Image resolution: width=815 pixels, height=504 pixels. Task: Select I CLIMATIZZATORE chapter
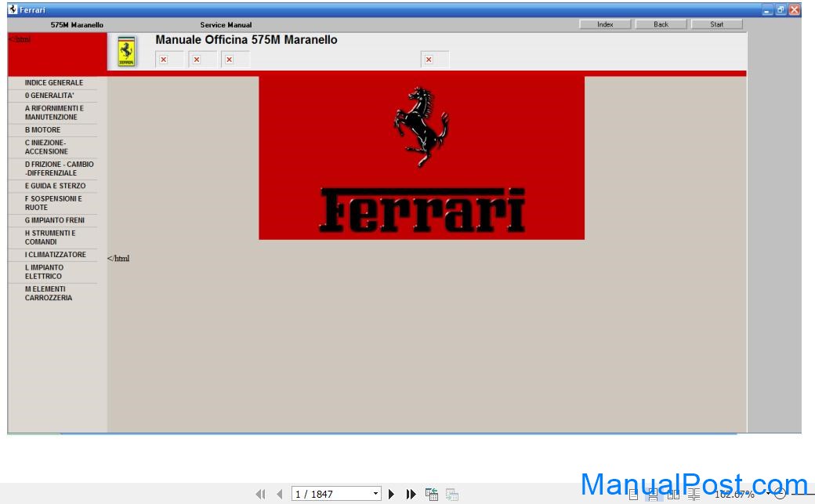(x=56, y=254)
